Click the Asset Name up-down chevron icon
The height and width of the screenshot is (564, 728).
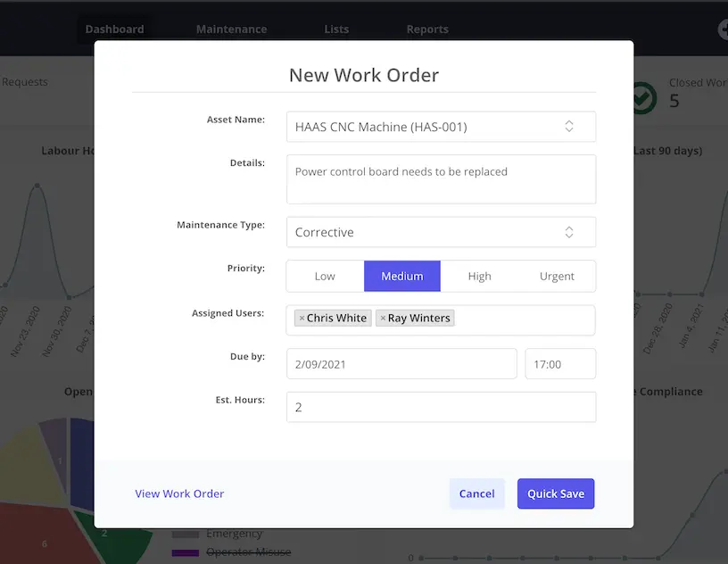point(569,127)
